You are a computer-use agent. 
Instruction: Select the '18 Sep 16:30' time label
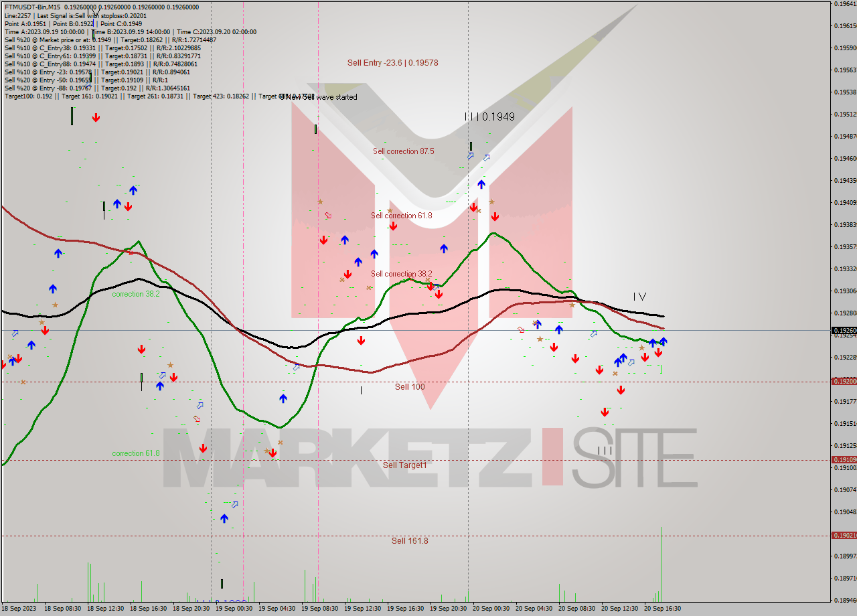coord(148,609)
